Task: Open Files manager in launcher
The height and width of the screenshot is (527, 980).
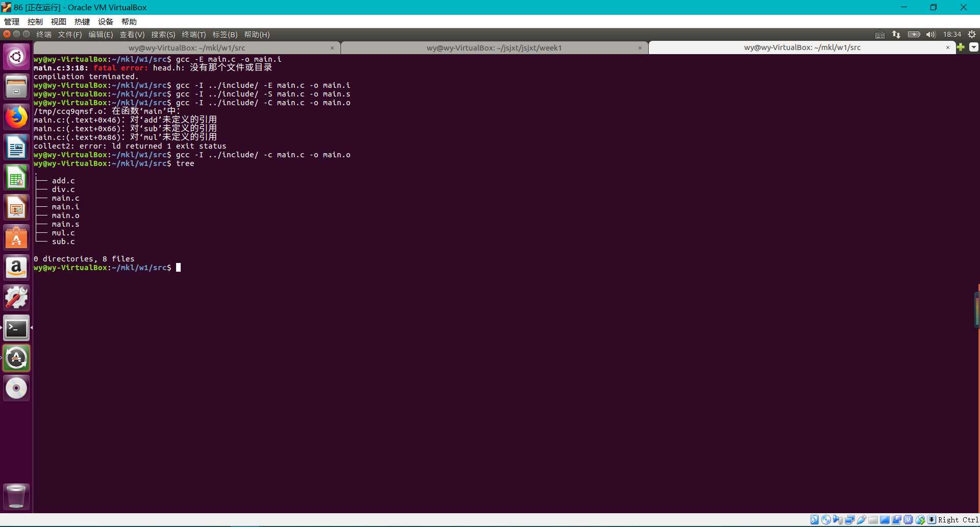Action: coord(16,87)
